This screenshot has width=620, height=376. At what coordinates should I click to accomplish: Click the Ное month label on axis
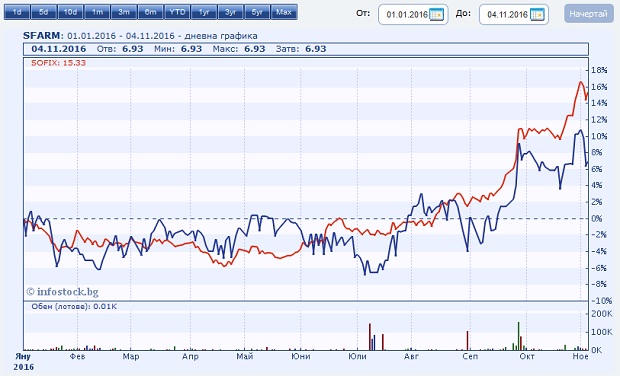tap(580, 356)
